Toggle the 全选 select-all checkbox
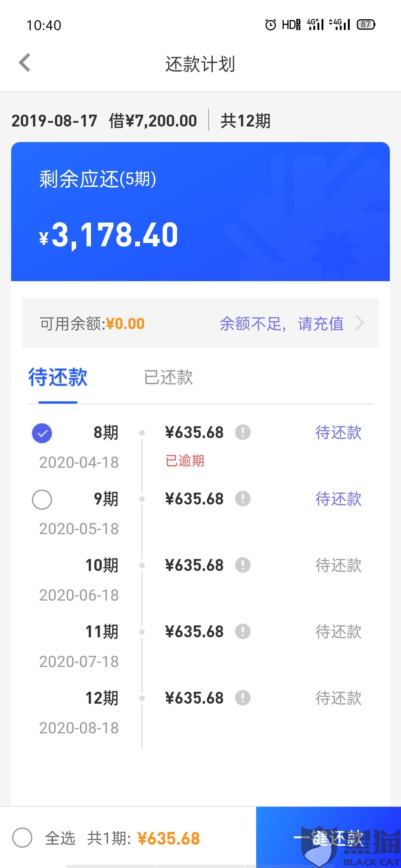This screenshot has width=401, height=868. (22, 838)
